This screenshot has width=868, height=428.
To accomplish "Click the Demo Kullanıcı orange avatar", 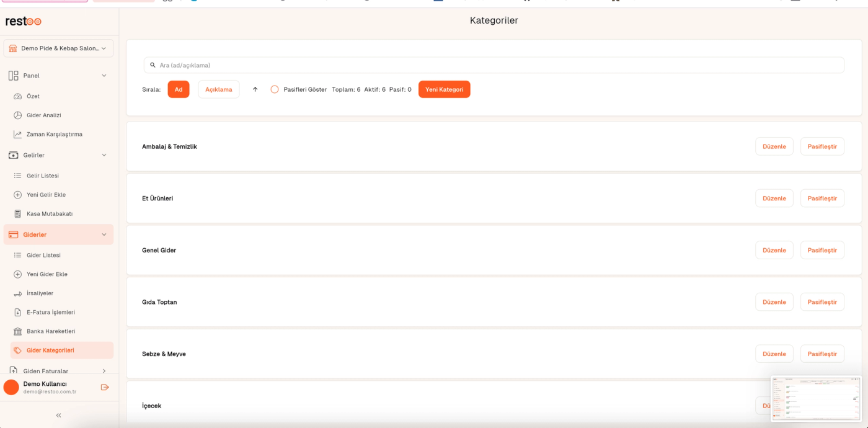I will [x=11, y=387].
